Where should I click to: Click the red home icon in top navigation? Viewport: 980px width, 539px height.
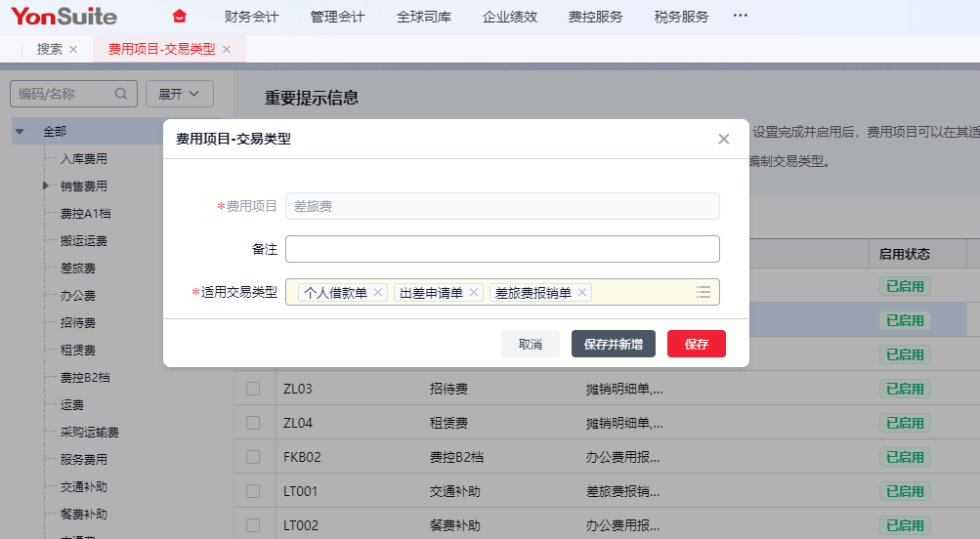coord(179,17)
